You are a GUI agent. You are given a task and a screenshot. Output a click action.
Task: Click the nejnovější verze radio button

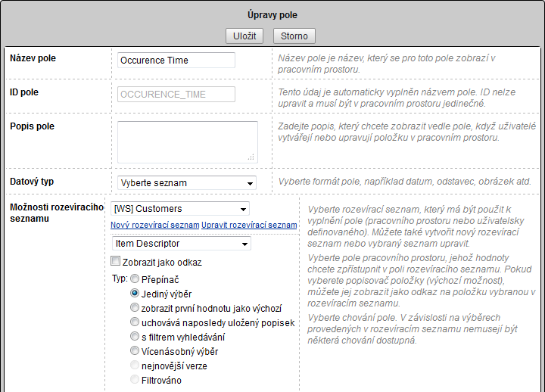click(x=135, y=366)
